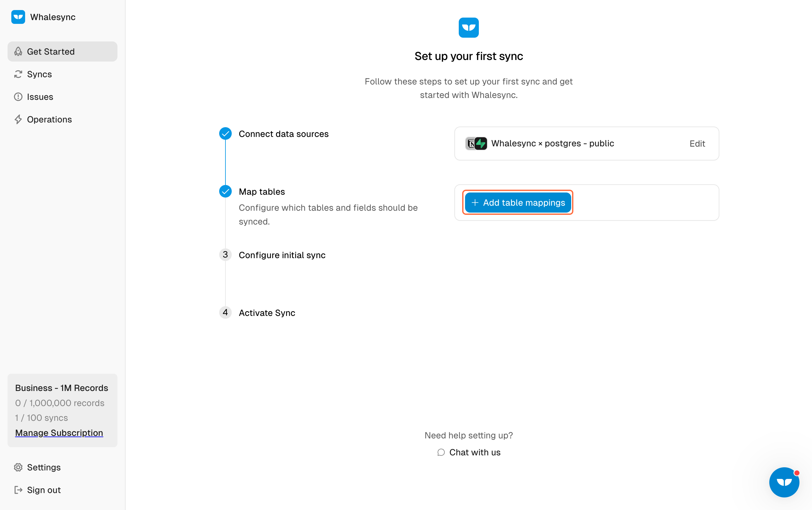Edit the Whalesync × postgres connection
812x510 pixels.
697,144
